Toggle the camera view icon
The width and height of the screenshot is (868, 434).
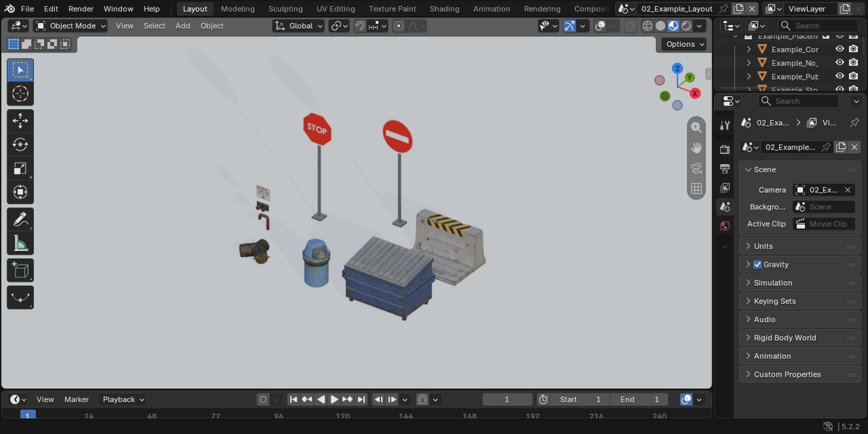696,169
